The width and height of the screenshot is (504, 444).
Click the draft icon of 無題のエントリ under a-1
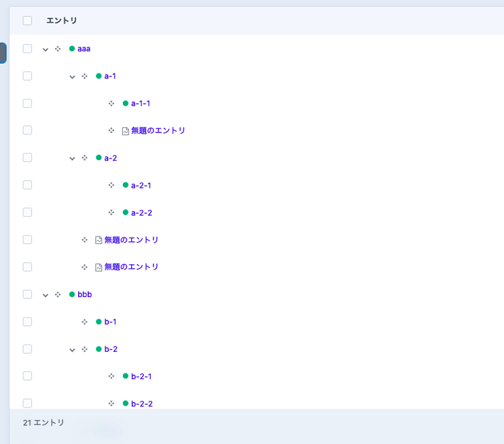125,131
